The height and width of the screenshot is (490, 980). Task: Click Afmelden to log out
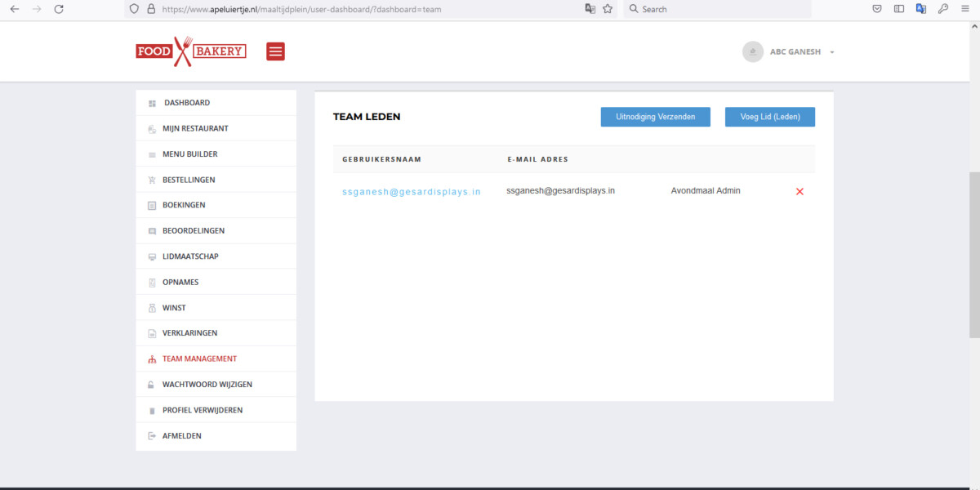(181, 436)
